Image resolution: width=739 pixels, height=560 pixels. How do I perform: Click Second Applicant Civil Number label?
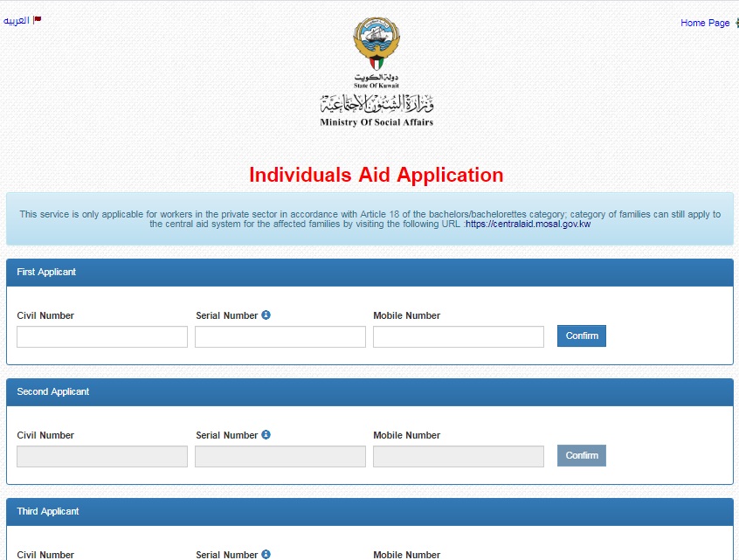pos(45,435)
